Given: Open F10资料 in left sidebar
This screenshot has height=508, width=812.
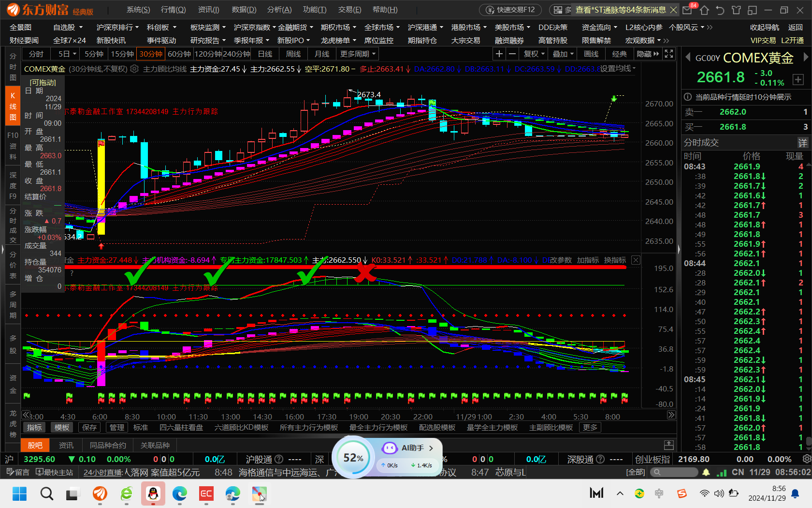Looking at the screenshot, I should 13,146.
